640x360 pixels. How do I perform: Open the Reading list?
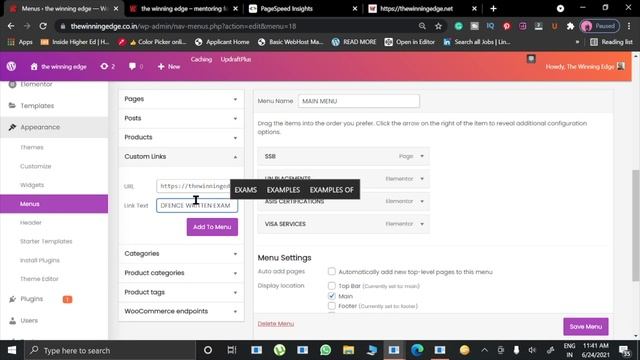tap(611, 42)
